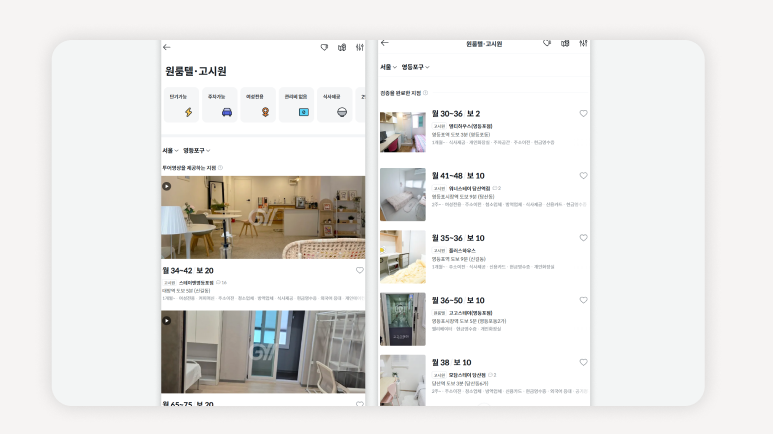Viewport: 773px width, 434px height.
Task: Open the 월 35~36 보 10 listing title
Action: (x=458, y=238)
